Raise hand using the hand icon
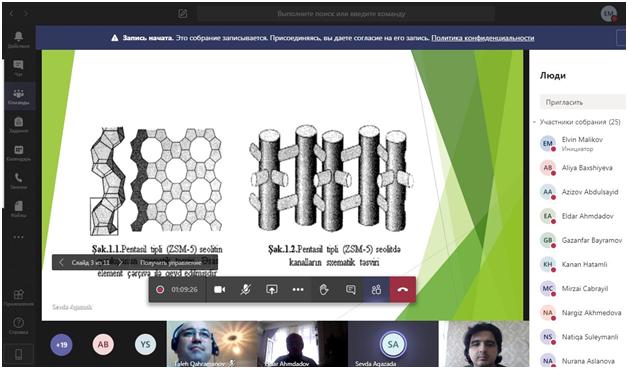 (324, 289)
